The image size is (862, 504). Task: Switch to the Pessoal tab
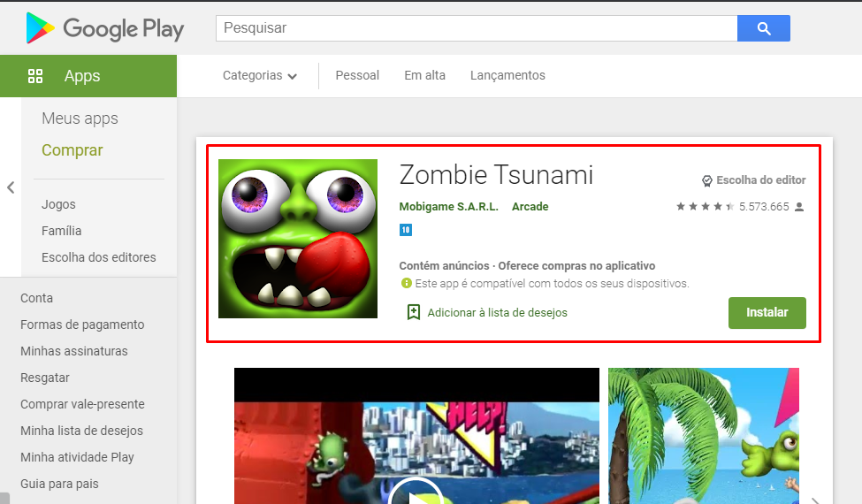[357, 75]
